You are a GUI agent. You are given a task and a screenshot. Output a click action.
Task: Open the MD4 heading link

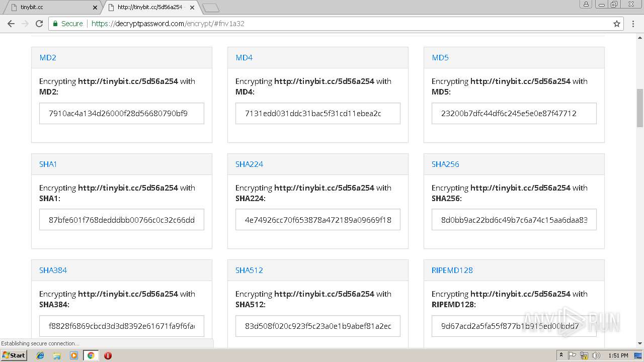244,58
